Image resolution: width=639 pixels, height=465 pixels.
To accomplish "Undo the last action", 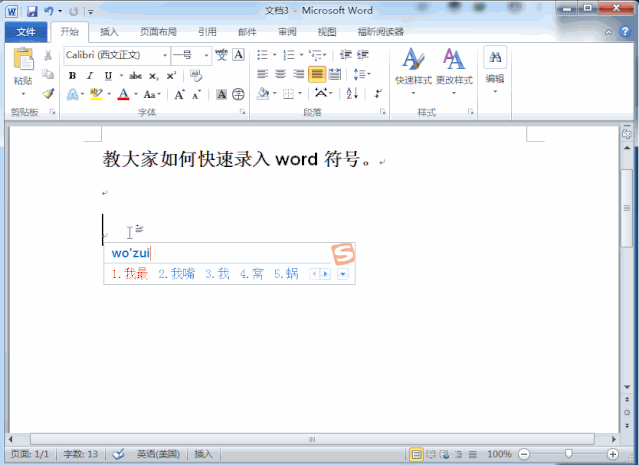I will point(49,11).
